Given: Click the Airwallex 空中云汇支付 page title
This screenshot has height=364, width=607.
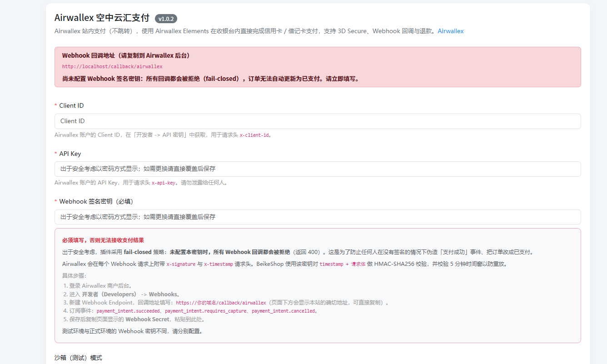Looking at the screenshot, I should tap(102, 18).
